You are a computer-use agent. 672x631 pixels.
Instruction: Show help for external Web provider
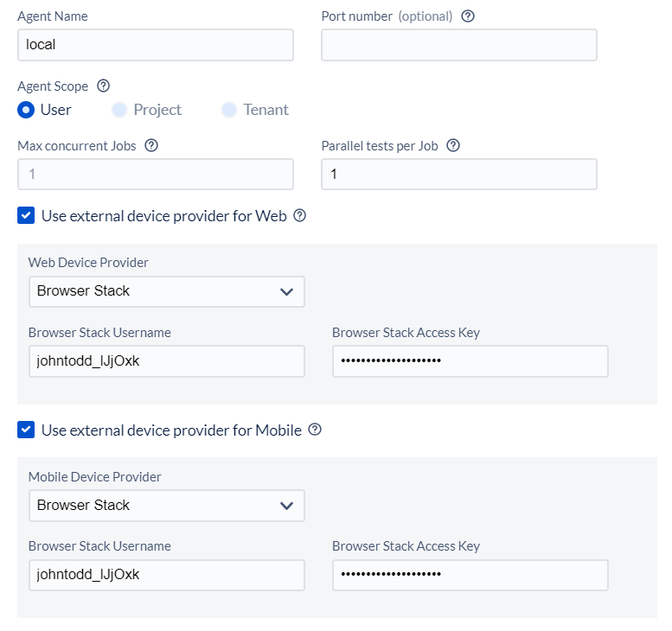tap(299, 215)
